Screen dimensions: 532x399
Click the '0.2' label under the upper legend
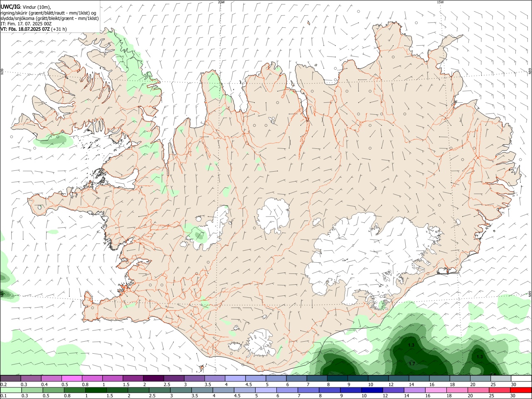coord(3,384)
